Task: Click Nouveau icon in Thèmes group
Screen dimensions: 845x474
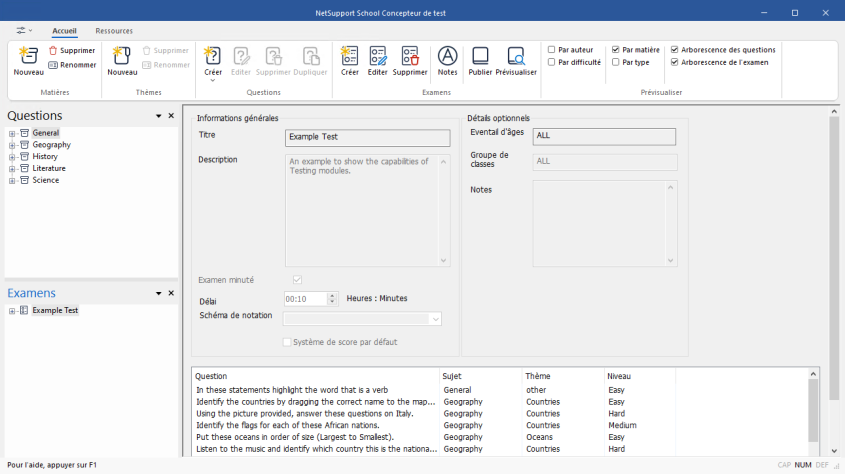Action: click(122, 55)
